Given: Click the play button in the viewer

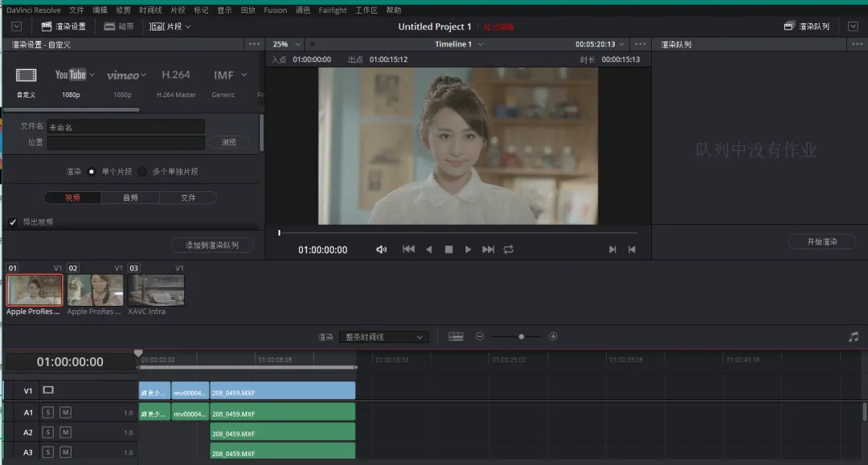Looking at the screenshot, I should tap(469, 250).
